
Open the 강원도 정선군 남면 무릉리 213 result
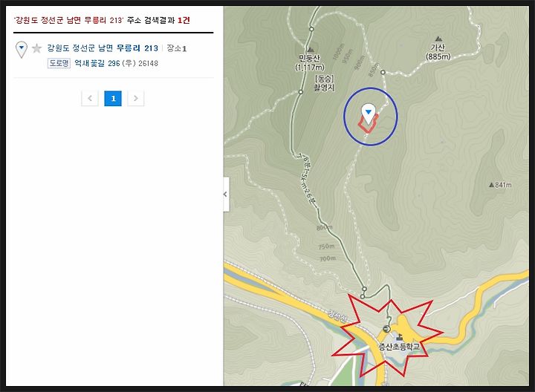[103, 48]
